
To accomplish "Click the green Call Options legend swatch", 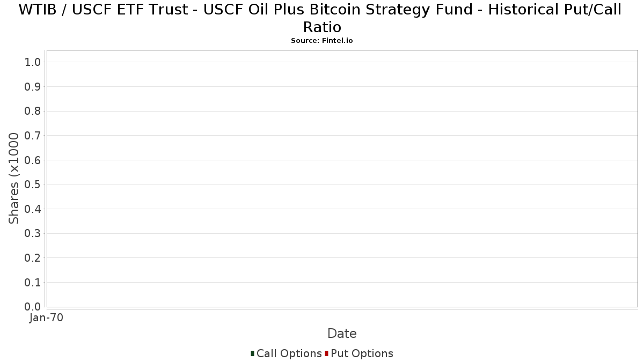I will [x=252, y=353].
